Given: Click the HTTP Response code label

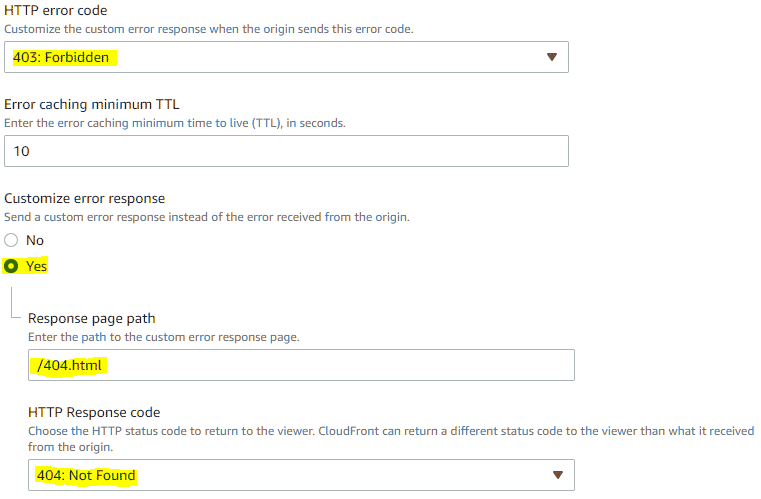Looking at the screenshot, I should [x=94, y=413].
